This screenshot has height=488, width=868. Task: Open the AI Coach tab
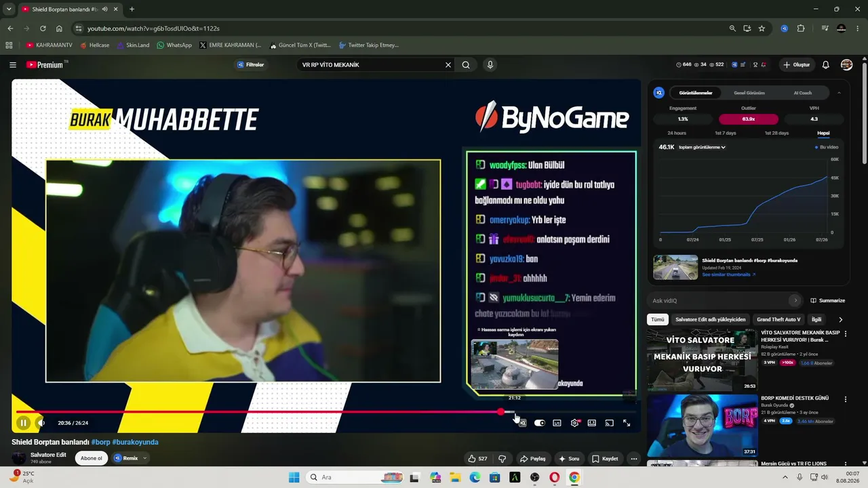[802, 93]
